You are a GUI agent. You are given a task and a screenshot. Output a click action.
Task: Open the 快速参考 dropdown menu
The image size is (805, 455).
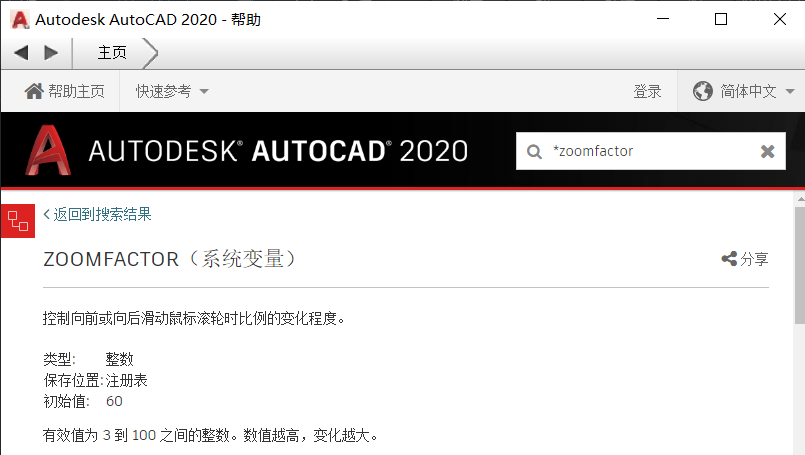(172, 91)
